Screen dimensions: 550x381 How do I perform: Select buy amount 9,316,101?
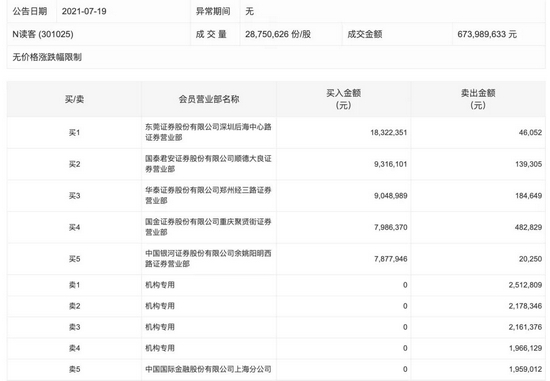coord(390,164)
